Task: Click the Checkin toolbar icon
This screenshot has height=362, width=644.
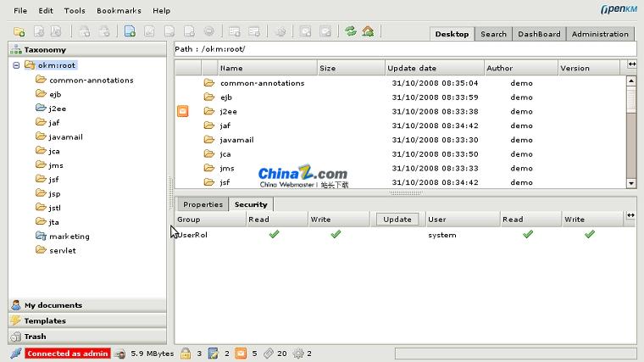Action: [x=169, y=31]
